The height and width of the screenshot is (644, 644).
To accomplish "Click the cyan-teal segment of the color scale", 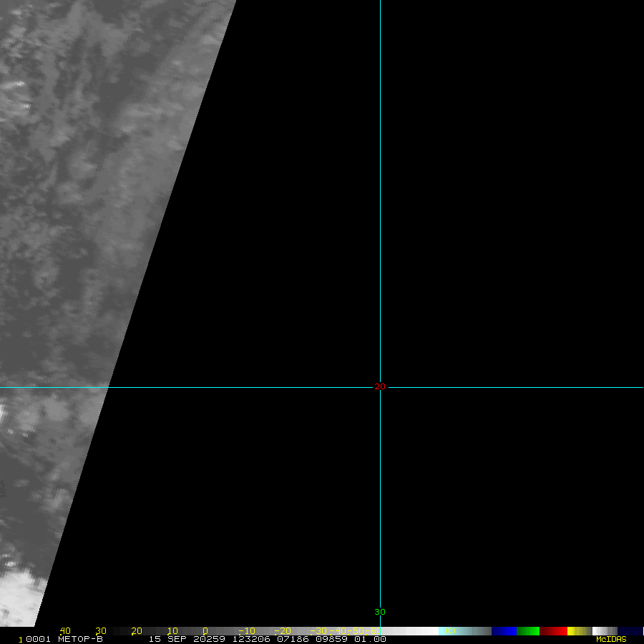I will (x=465, y=631).
